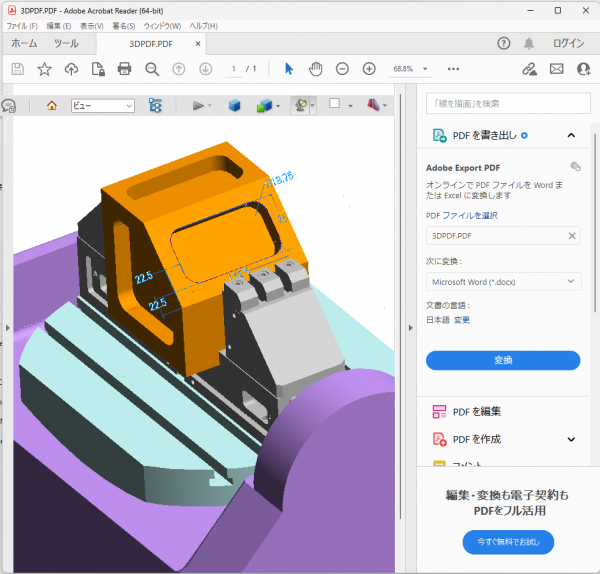This screenshot has width=600, height=574.
Task: Click the 3D cross-section icon
Action: [x=373, y=105]
